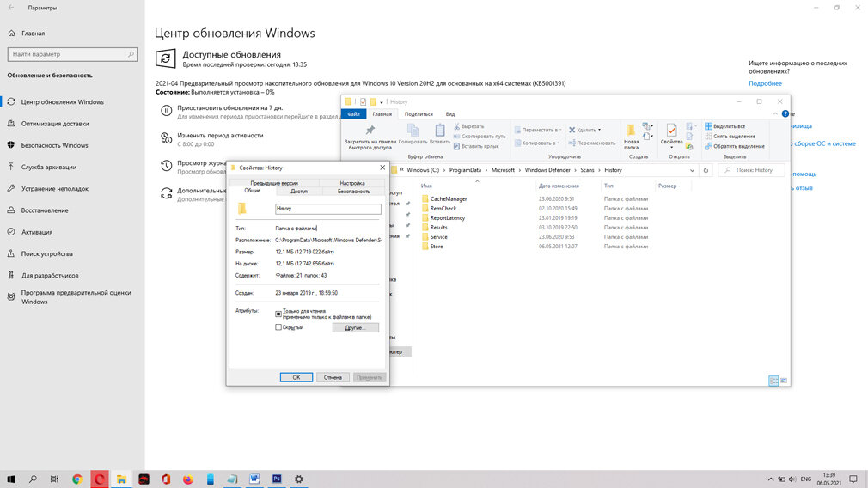Screen dimensions: 868x488
Task: Switch Explorer to large icons view
Action: (783, 381)
